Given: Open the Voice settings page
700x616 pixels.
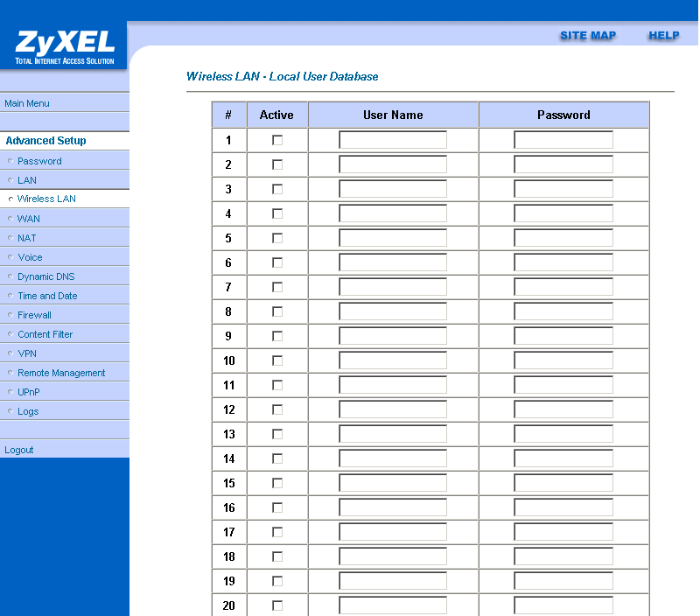Looking at the screenshot, I should 30,257.
